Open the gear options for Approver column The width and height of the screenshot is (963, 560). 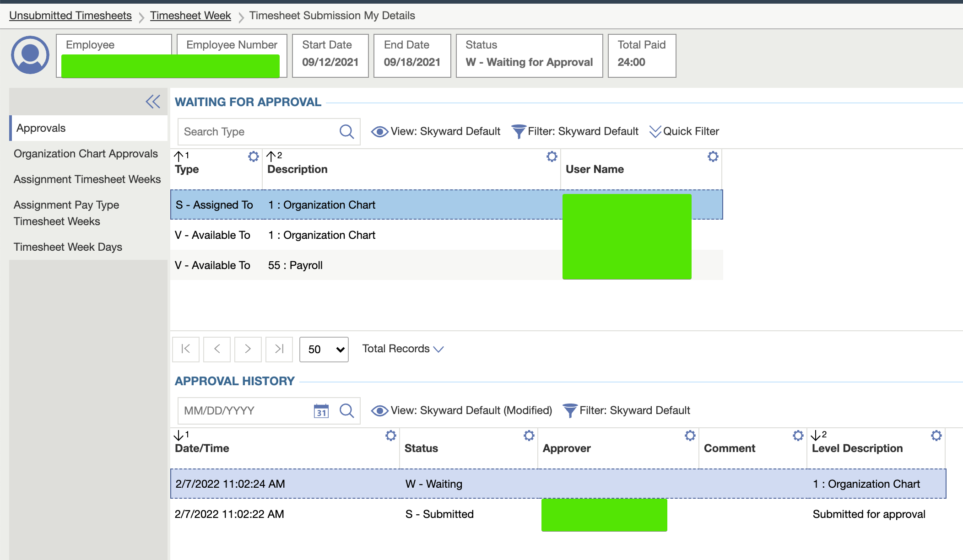[x=690, y=436]
